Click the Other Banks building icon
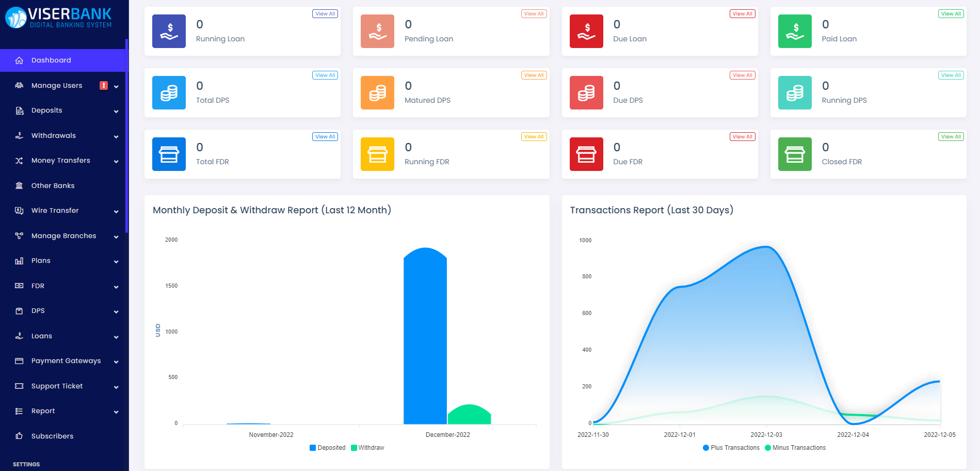Screen dimensions: 980x471 (19, 186)
